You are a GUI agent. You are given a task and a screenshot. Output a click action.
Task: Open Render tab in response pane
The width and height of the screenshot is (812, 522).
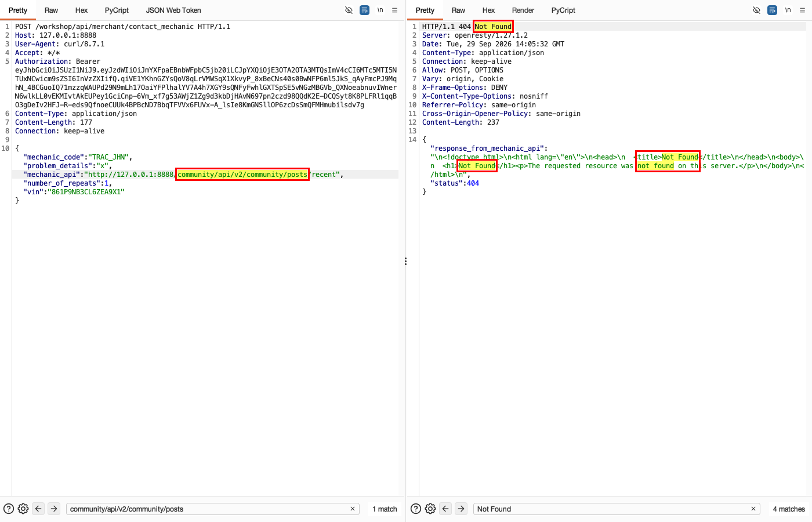tap(523, 10)
